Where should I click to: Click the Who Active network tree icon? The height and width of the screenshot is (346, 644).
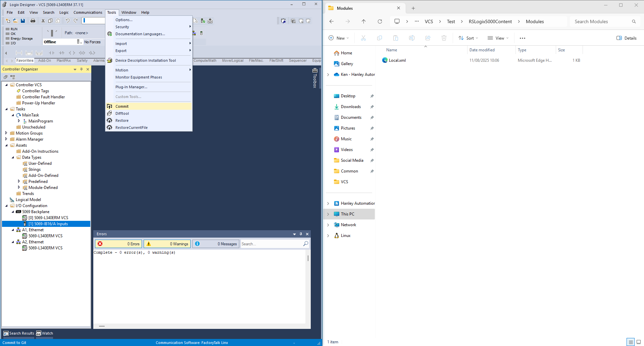pyautogui.click(x=194, y=33)
